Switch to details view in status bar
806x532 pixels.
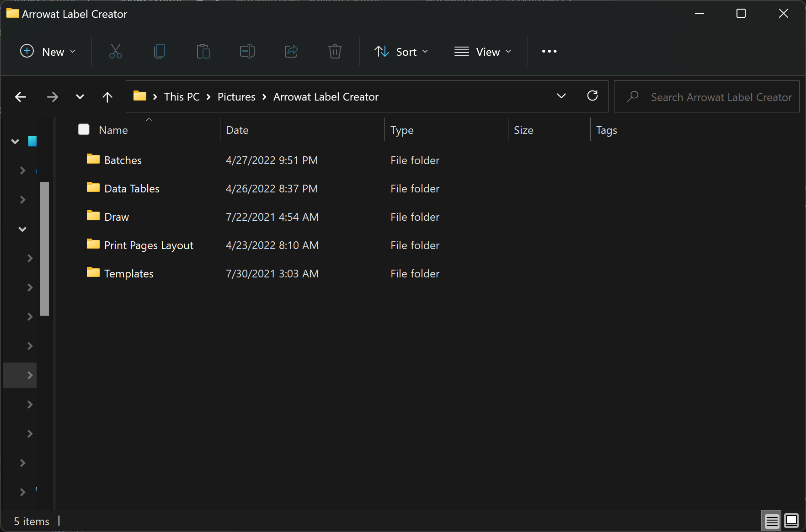click(772, 521)
